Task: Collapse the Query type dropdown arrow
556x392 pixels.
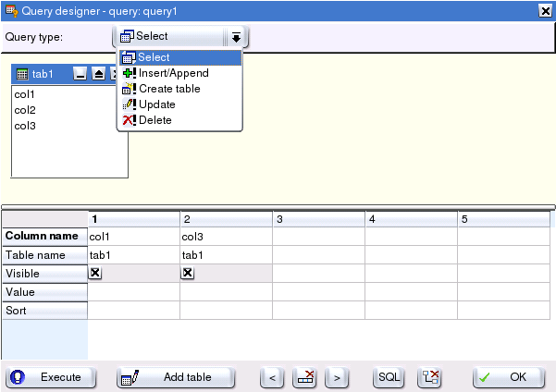Action: coord(236,37)
